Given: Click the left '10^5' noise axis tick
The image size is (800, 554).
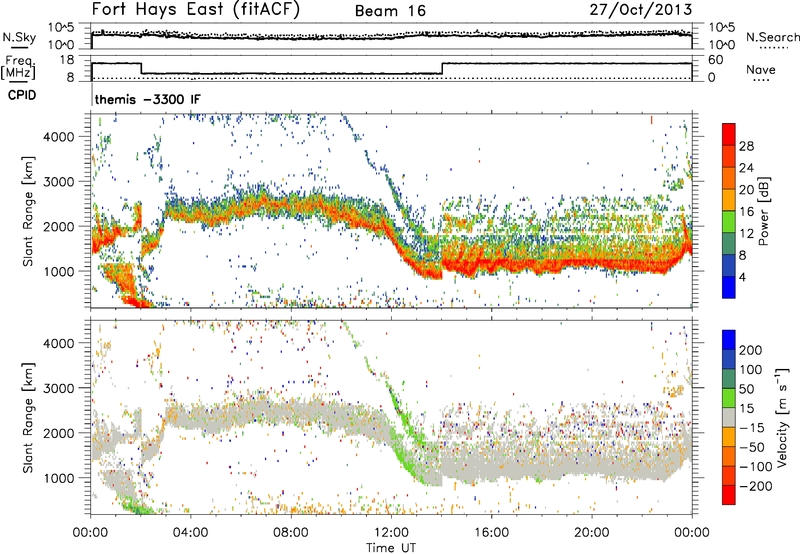Looking at the screenshot, I should 61,28.
